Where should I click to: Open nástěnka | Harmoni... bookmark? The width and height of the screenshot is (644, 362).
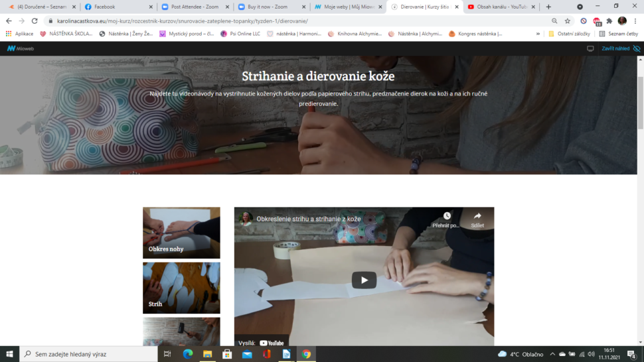pos(294,34)
